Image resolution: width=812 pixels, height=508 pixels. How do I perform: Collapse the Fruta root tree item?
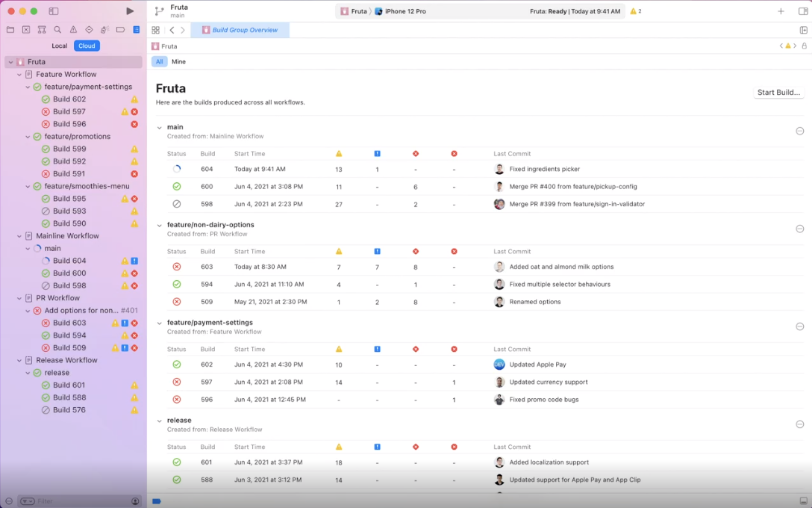point(11,62)
